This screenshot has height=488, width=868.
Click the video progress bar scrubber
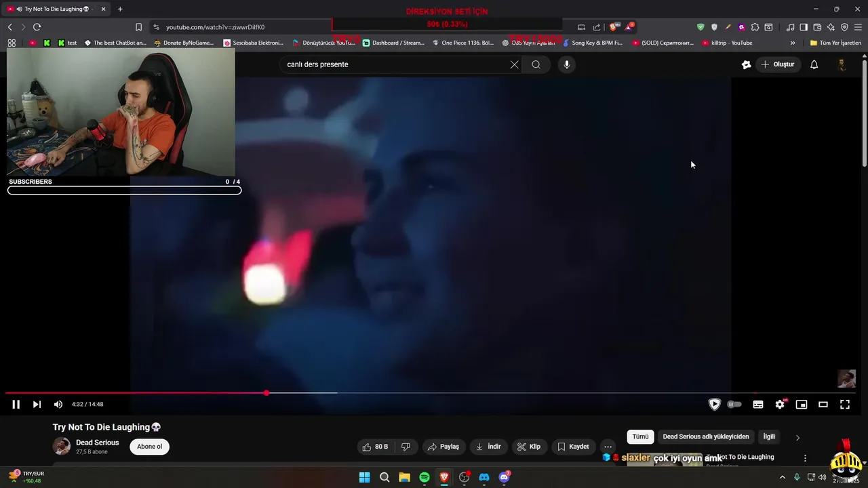tap(267, 393)
